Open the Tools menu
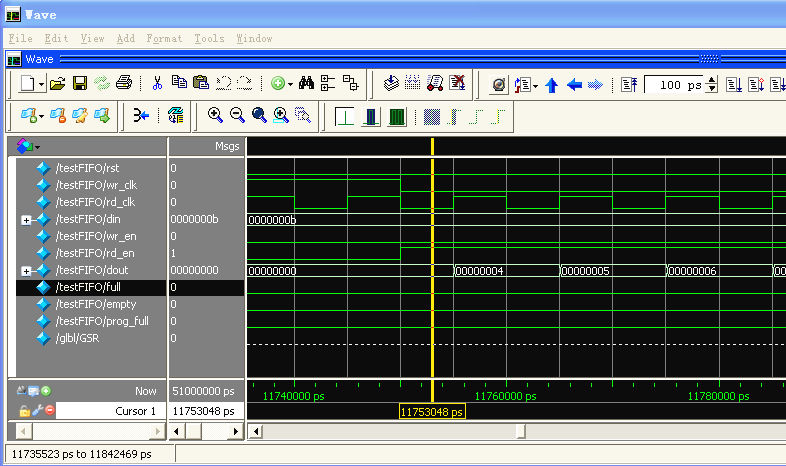The width and height of the screenshot is (786, 466). pyautogui.click(x=209, y=38)
